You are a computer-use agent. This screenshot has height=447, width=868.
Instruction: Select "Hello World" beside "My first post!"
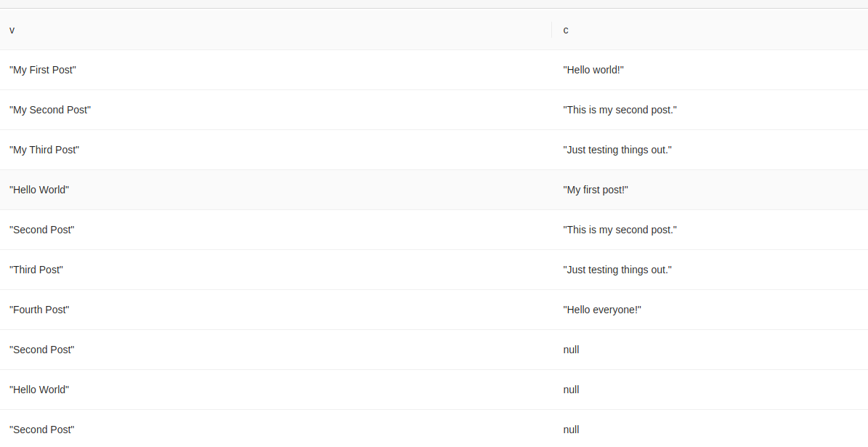[39, 190]
